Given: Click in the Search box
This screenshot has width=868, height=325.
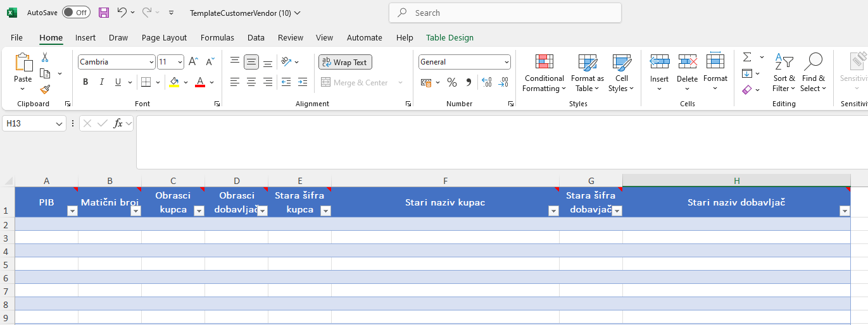Looking at the screenshot, I should 505,13.
